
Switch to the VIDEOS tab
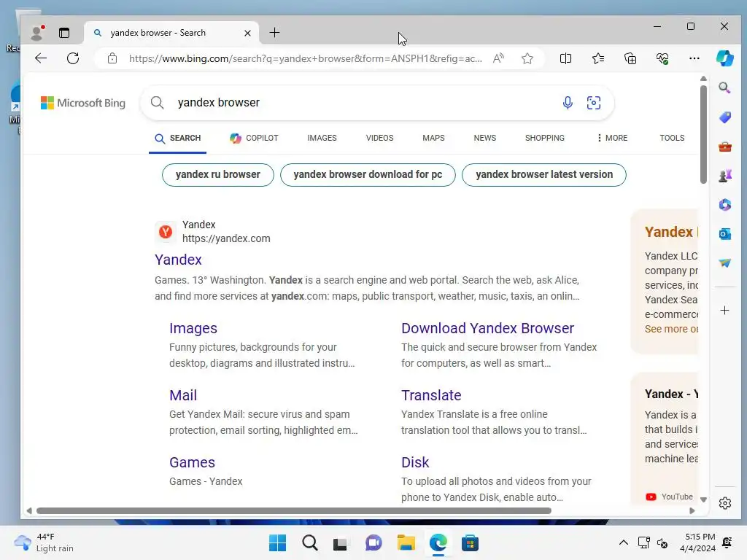coord(379,138)
